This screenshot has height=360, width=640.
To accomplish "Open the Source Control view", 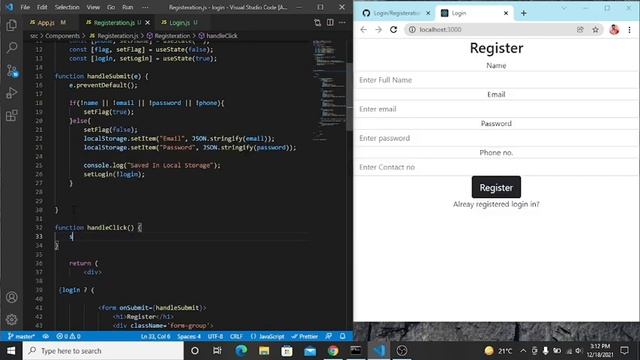I will (x=11, y=71).
